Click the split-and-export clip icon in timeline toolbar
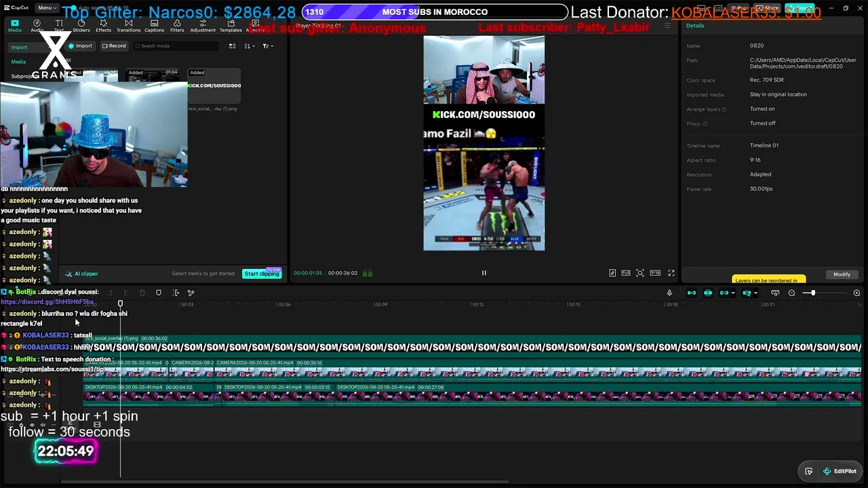868x488 pixels. tap(176, 293)
